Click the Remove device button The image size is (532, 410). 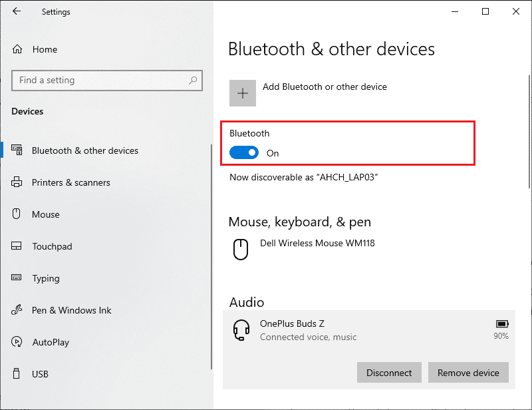pyautogui.click(x=468, y=373)
